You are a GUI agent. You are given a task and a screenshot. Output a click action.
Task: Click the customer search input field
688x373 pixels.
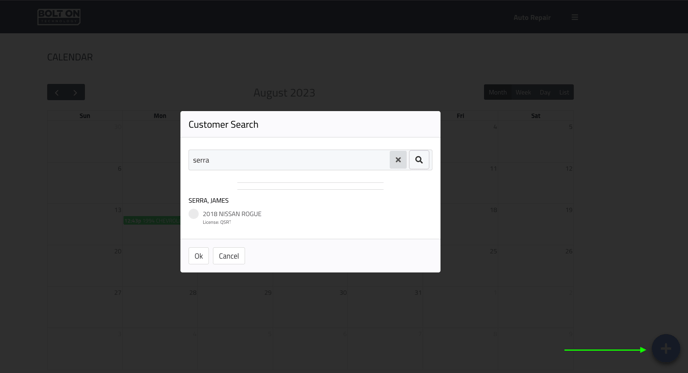(x=290, y=160)
